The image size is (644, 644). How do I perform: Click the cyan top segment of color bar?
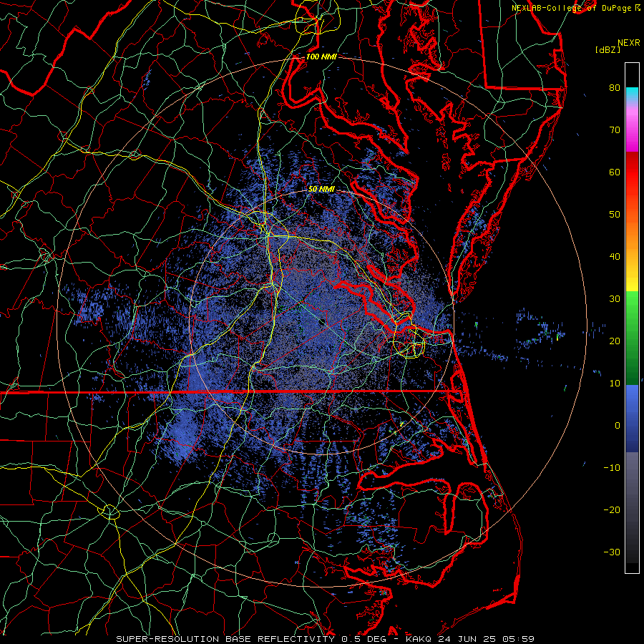point(632,93)
